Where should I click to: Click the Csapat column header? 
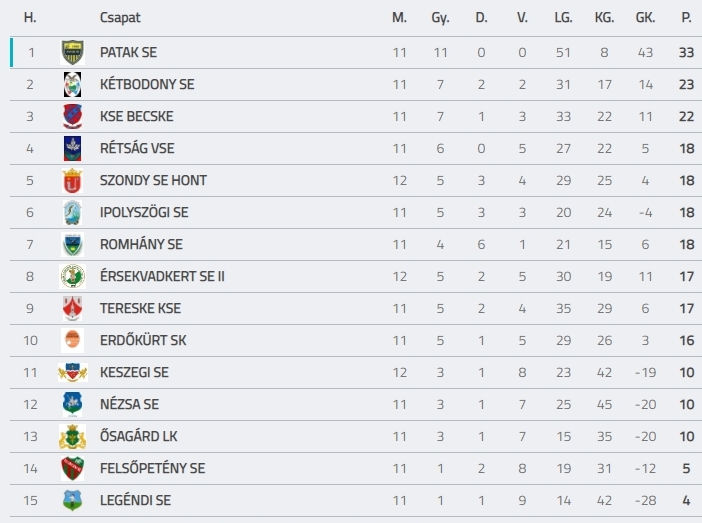pyautogui.click(x=120, y=17)
